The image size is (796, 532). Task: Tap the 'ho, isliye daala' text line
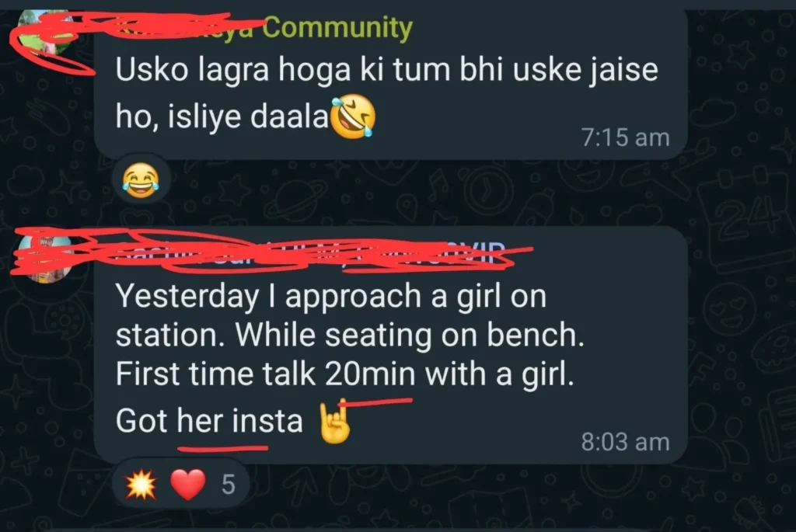tap(222, 117)
